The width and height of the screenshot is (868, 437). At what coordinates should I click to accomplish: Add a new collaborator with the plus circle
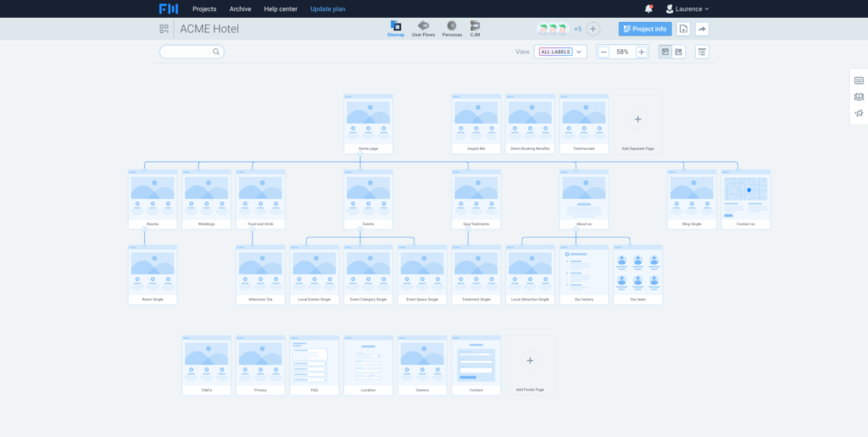[593, 29]
